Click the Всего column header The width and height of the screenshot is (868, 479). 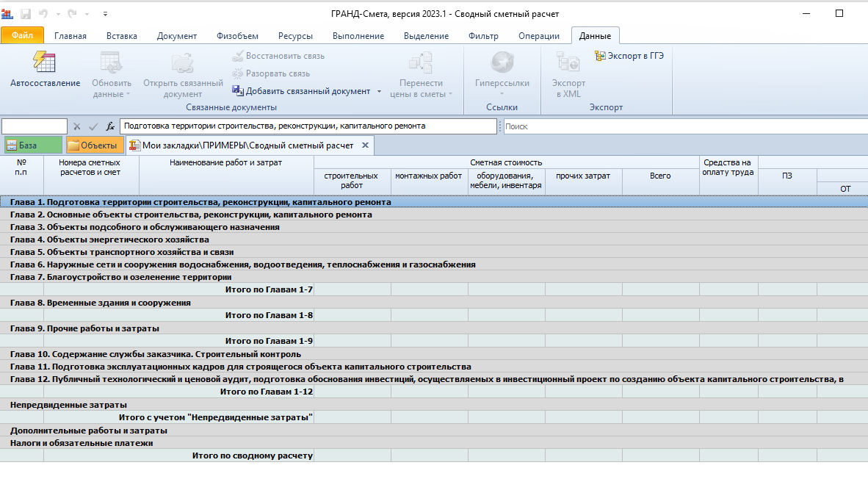[660, 181]
